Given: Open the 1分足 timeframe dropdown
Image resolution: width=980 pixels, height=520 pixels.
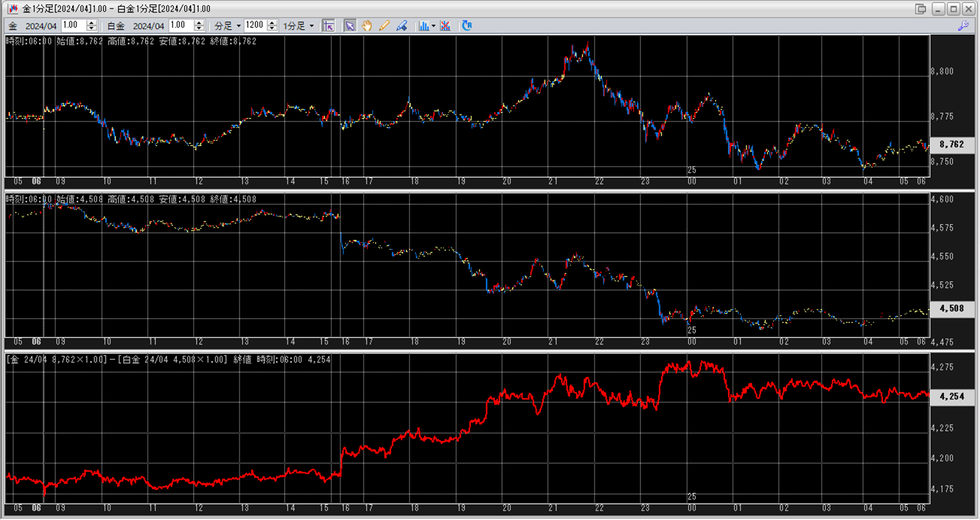Looking at the screenshot, I should [x=311, y=26].
